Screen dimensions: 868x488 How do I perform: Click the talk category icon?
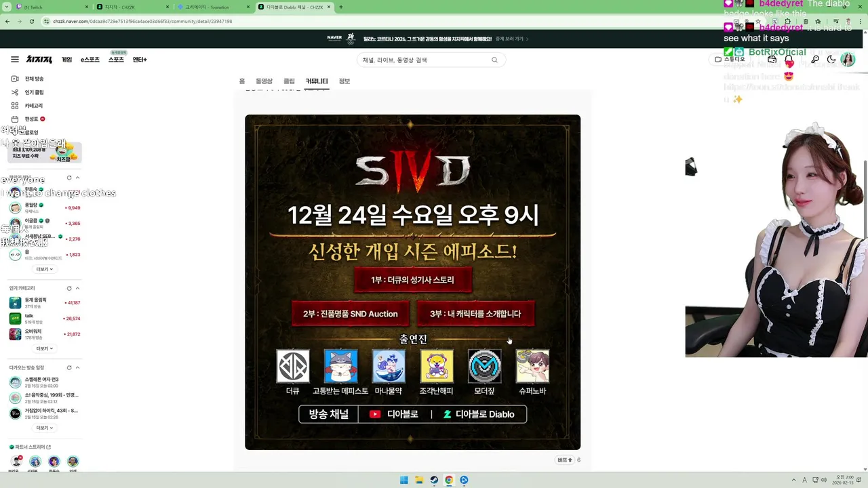(x=15, y=318)
